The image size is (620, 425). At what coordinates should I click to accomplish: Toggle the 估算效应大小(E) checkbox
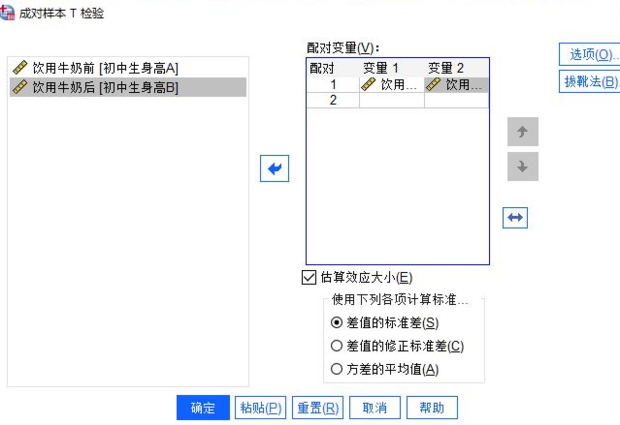click(309, 278)
